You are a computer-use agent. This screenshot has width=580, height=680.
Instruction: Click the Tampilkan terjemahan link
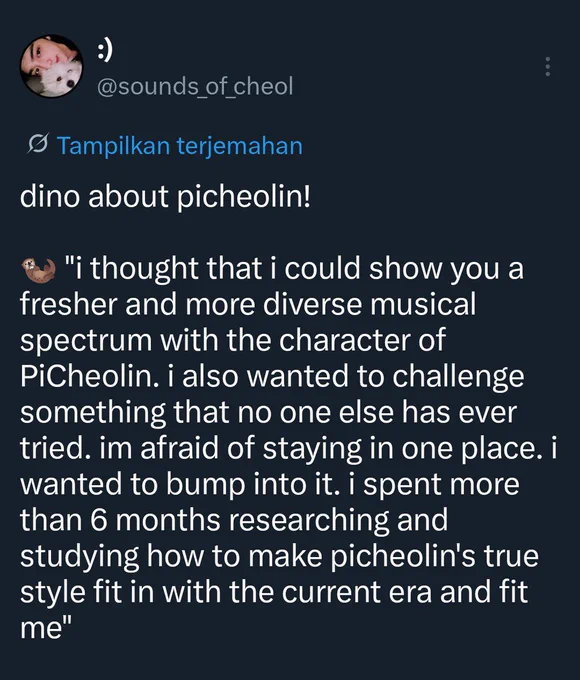[x=180, y=145]
